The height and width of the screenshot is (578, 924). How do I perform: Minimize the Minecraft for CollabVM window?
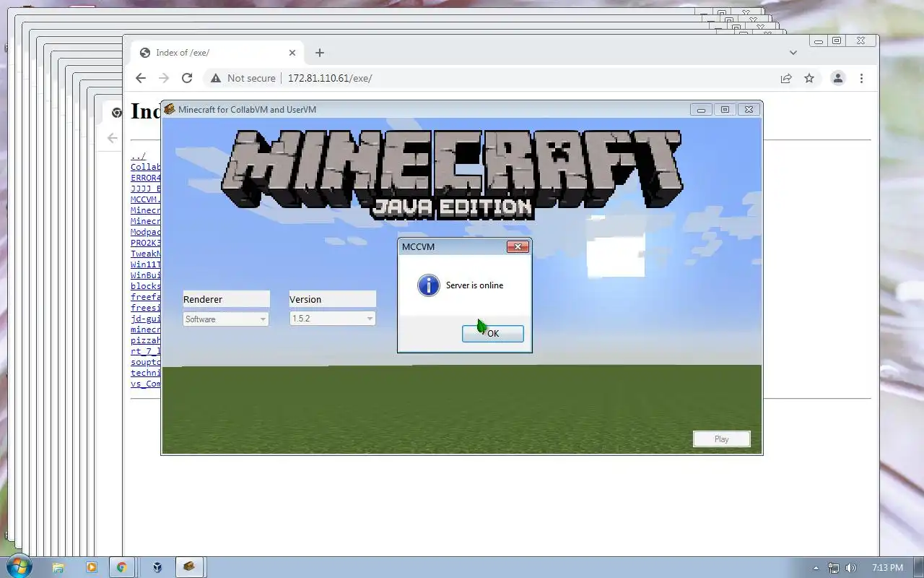pyautogui.click(x=700, y=110)
